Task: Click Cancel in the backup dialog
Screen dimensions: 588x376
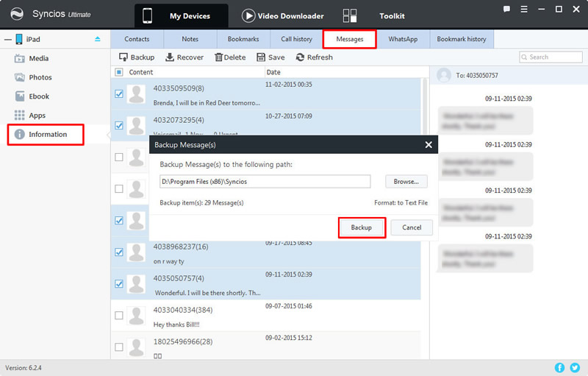Action: 412,227
